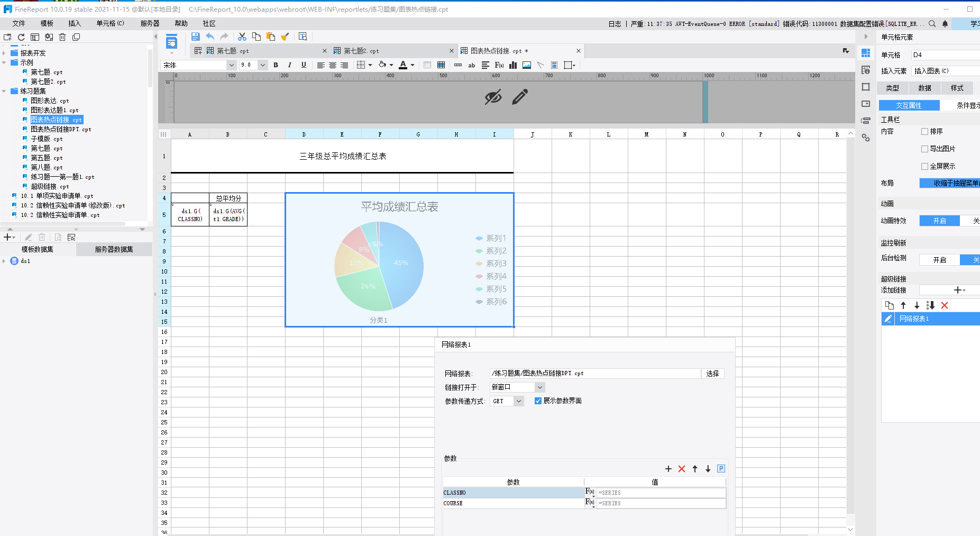Click the font color A swatch

tap(403, 65)
